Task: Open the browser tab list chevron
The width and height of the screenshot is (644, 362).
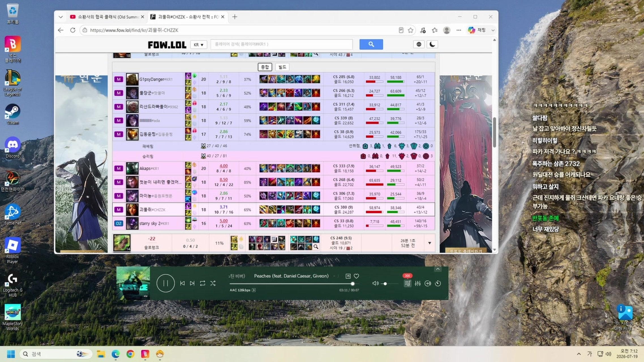Action: point(61,17)
